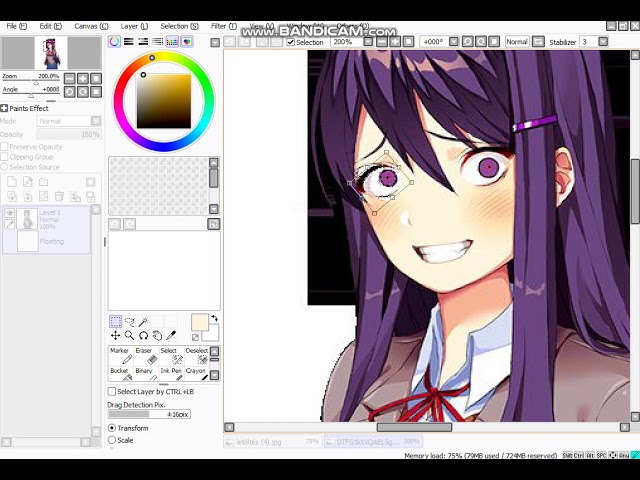
Task: Reset navigator zoom
Action: [x=96, y=79]
